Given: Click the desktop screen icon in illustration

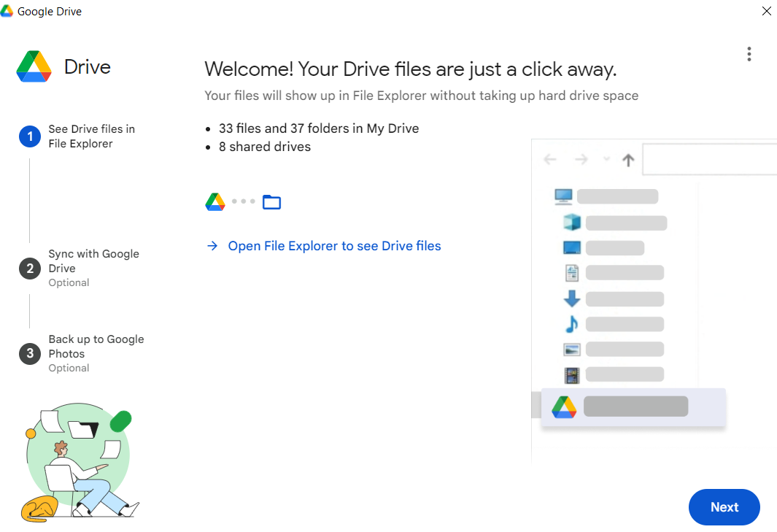Looking at the screenshot, I should [572, 247].
